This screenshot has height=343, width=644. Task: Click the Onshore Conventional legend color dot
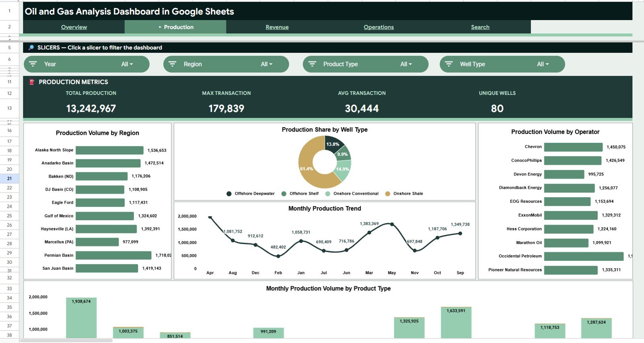pos(328,194)
